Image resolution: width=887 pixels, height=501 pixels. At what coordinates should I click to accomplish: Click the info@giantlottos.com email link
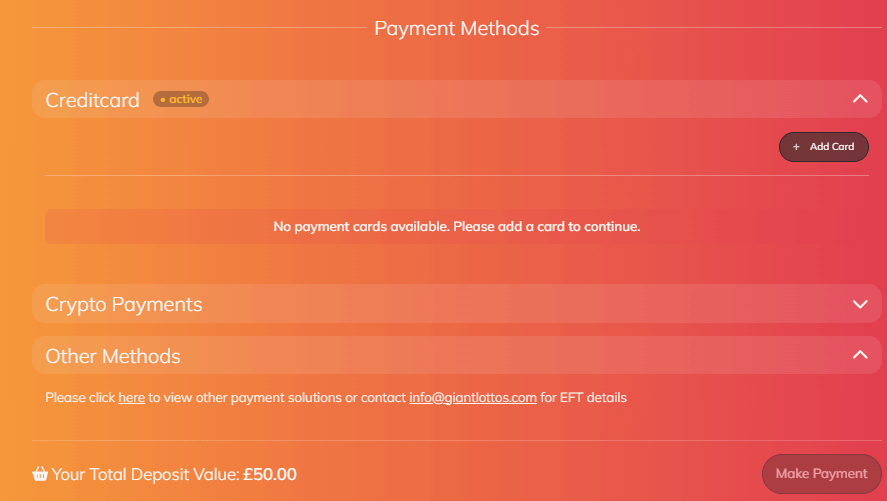(472, 398)
